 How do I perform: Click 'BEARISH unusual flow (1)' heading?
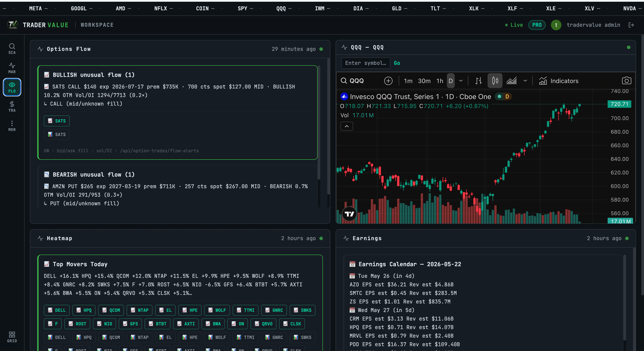[94, 174]
